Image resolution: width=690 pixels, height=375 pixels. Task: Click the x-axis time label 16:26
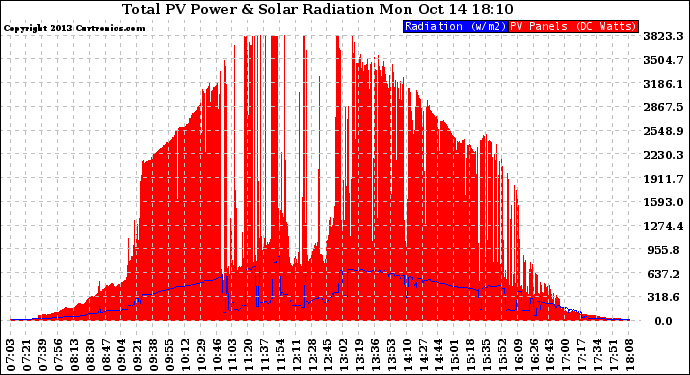click(534, 355)
